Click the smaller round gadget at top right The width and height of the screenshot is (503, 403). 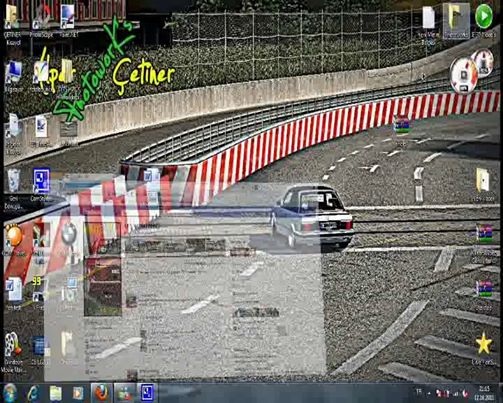pyautogui.click(x=484, y=63)
